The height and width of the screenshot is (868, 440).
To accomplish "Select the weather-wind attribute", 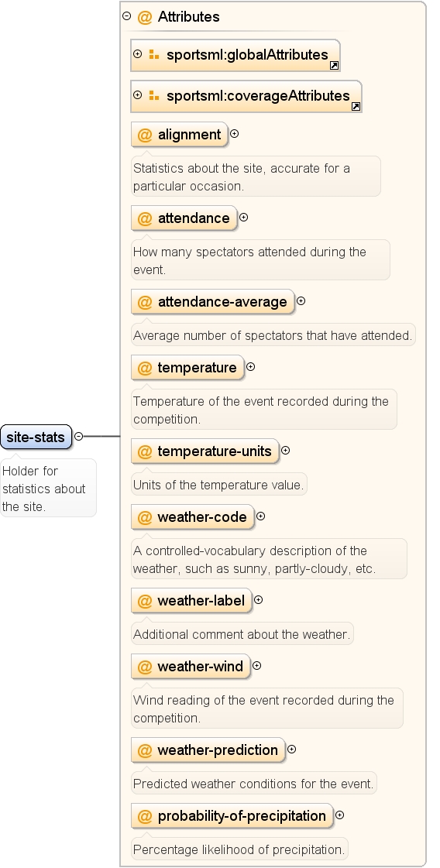I will pyautogui.click(x=191, y=667).
